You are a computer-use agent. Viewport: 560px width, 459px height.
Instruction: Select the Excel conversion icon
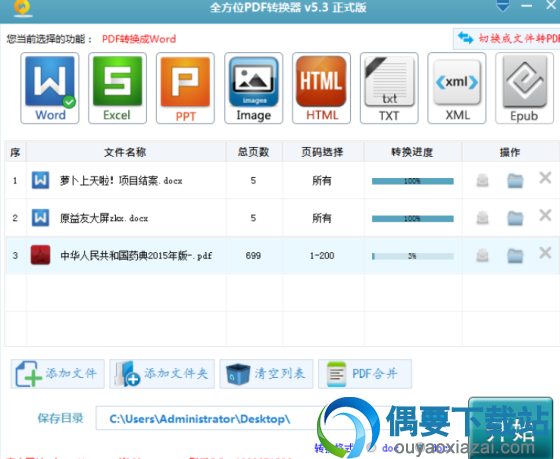click(x=118, y=88)
